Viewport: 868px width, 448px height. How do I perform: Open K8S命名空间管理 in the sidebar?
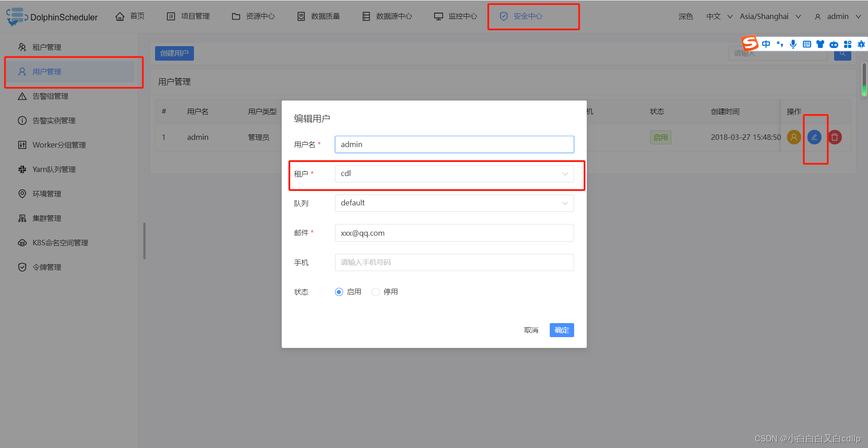click(69, 243)
